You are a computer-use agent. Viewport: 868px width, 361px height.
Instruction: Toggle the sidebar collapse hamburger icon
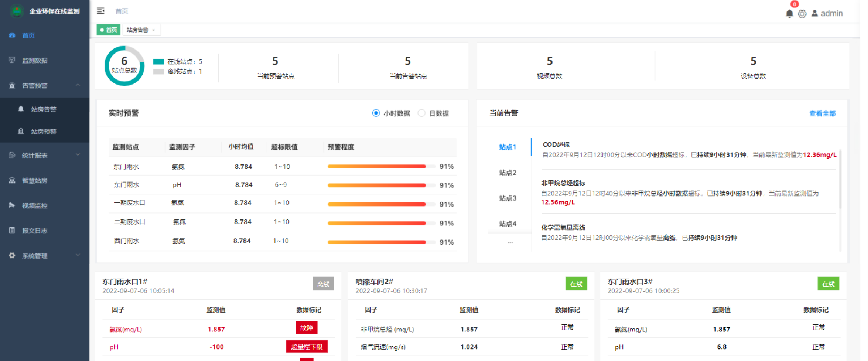click(x=101, y=11)
